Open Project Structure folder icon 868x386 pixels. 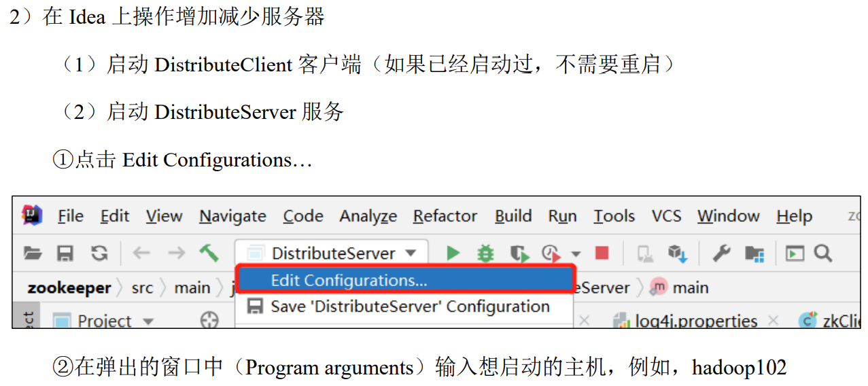(754, 254)
